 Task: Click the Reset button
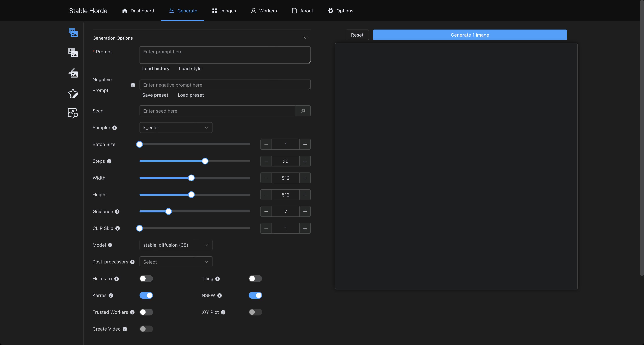coord(357,35)
